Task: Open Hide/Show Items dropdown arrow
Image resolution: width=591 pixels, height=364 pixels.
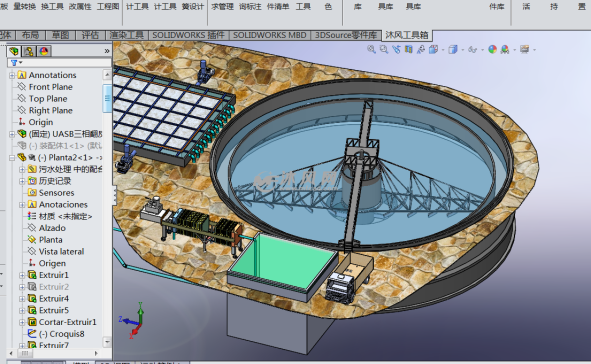Action: [x=483, y=50]
